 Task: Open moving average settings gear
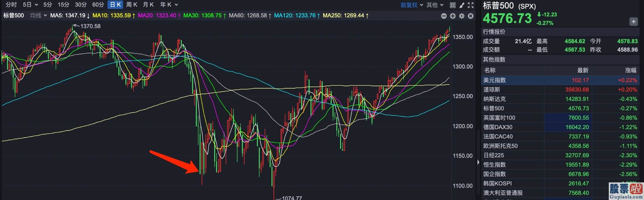(x=462, y=16)
